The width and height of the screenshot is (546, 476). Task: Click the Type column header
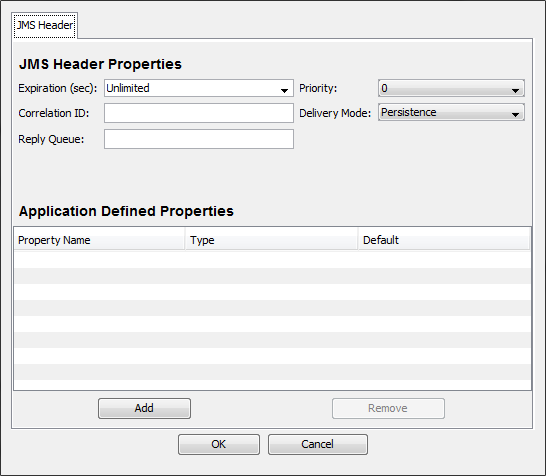pos(271,240)
